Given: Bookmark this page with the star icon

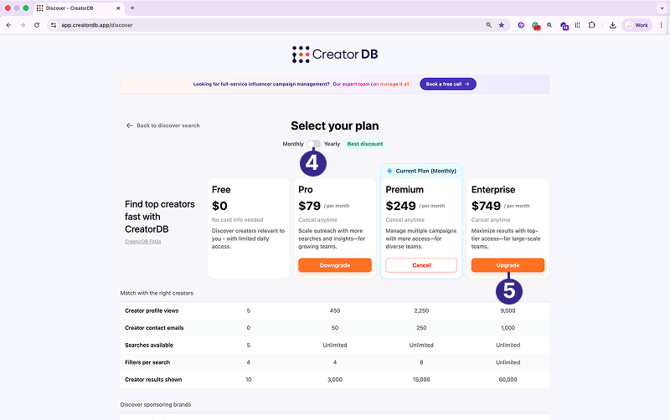Looking at the screenshot, I should 502,25.
